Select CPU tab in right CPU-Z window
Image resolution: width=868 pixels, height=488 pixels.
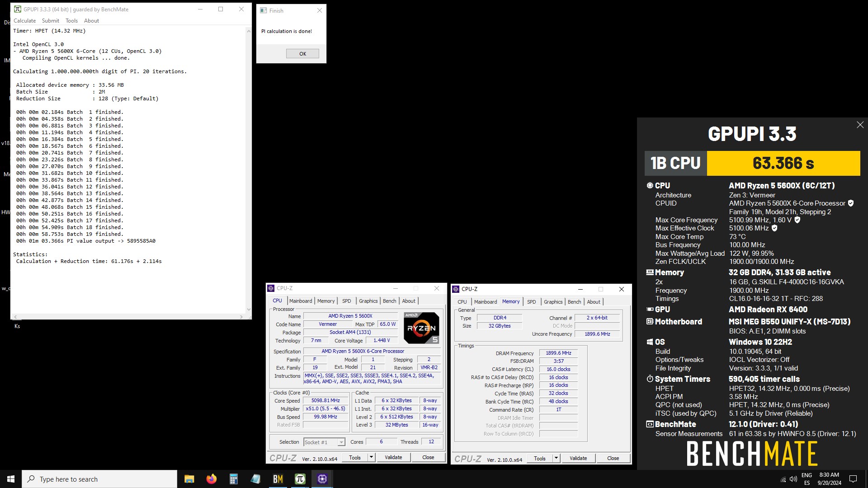click(462, 302)
